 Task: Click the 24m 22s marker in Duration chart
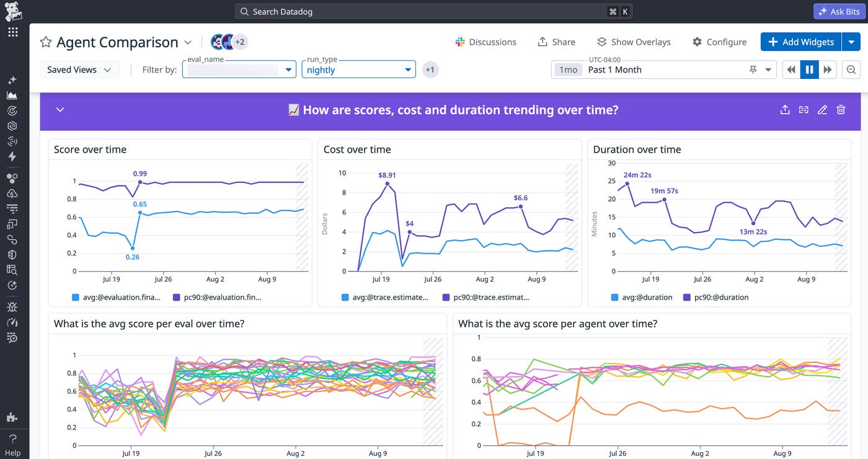coord(627,184)
